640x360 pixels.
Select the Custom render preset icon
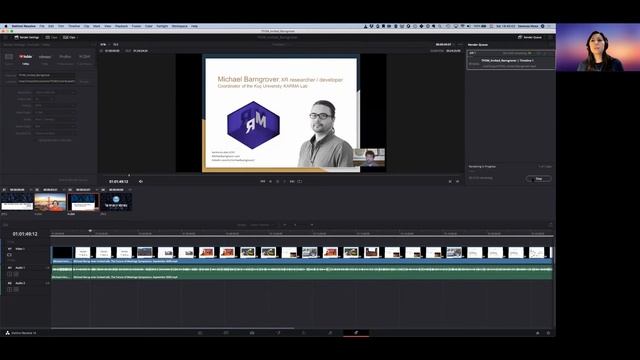(x=9, y=57)
